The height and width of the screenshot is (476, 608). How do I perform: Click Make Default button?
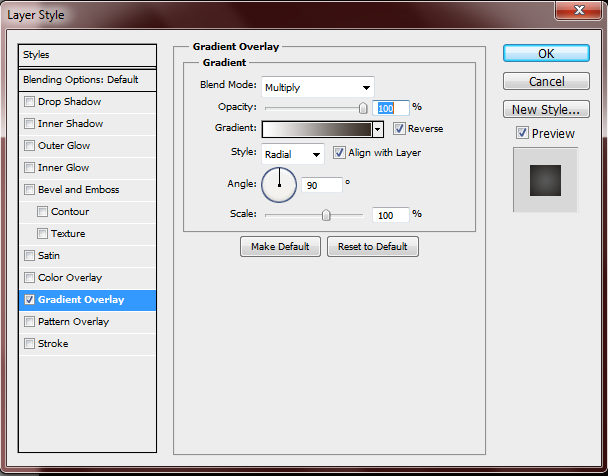pyautogui.click(x=280, y=247)
